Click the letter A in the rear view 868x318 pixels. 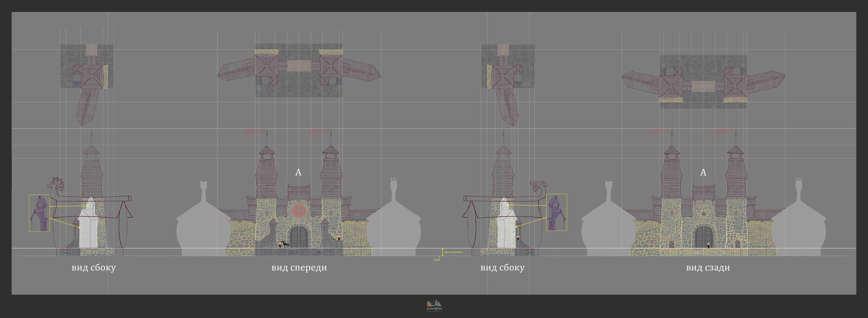pyautogui.click(x=703, y=172)
